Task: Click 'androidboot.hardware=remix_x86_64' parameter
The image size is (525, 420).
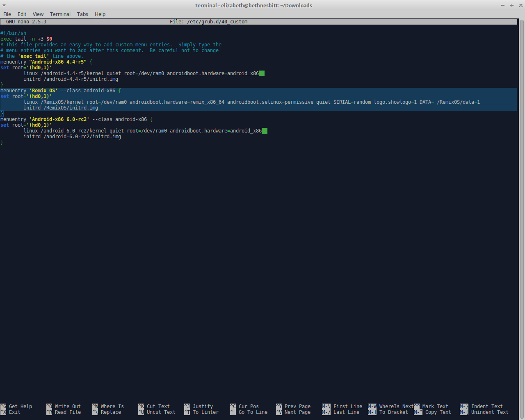Action: [177, 102]
